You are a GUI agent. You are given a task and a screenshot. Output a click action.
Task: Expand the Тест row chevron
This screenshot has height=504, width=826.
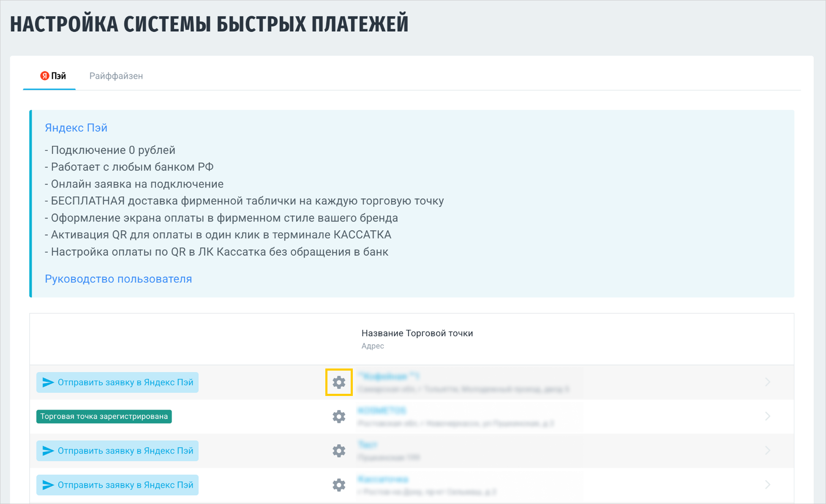coord(768,451)
